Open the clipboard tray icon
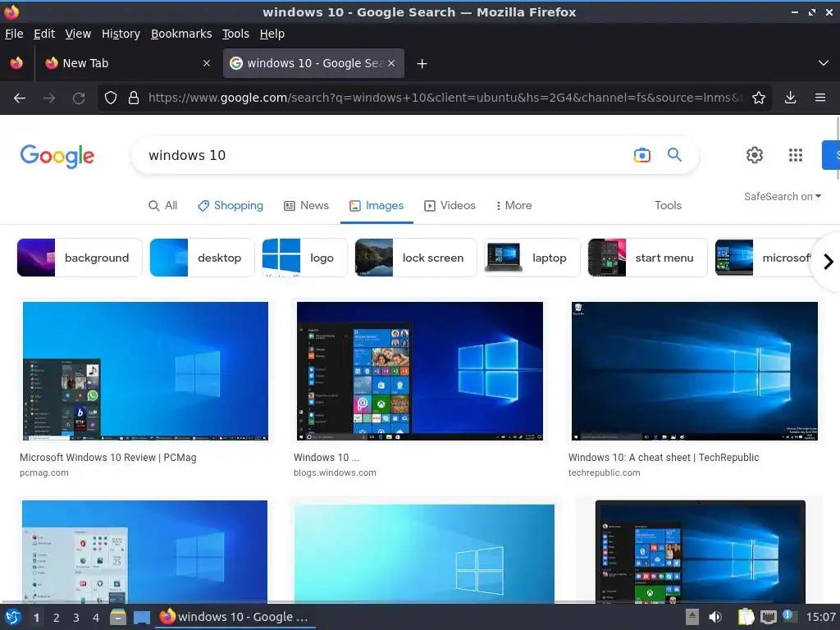 click(746, 617)
